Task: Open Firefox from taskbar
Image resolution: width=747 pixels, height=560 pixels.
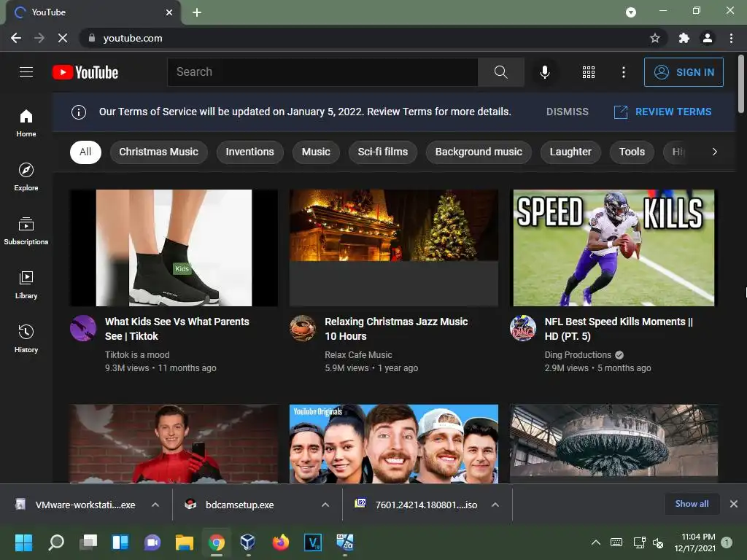Action: tap(281, 542)
